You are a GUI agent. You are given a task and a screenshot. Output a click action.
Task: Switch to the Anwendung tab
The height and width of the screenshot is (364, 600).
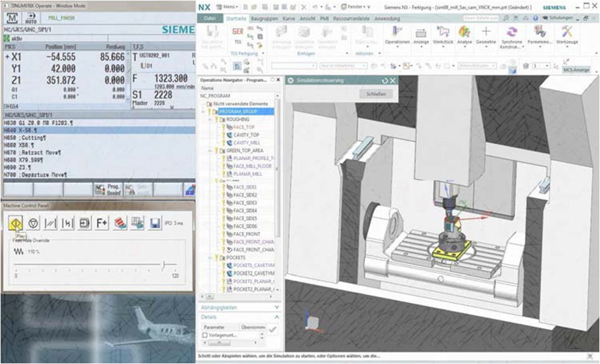click(387, 18)
